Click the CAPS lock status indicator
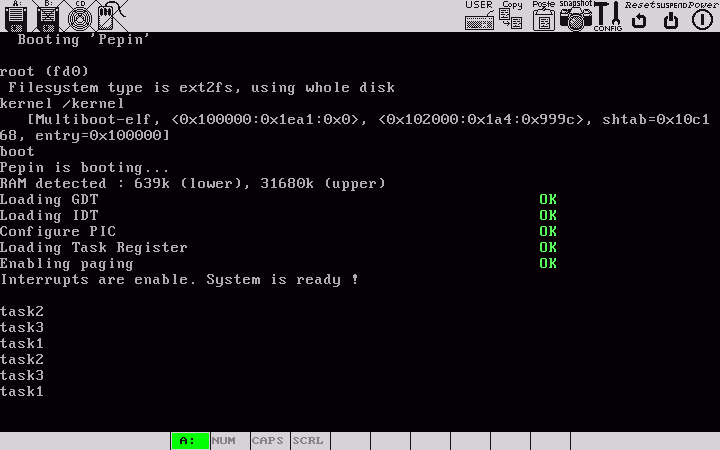Image resolution: width=720 pixels, height=450 pixels. [x=267, y=441]
